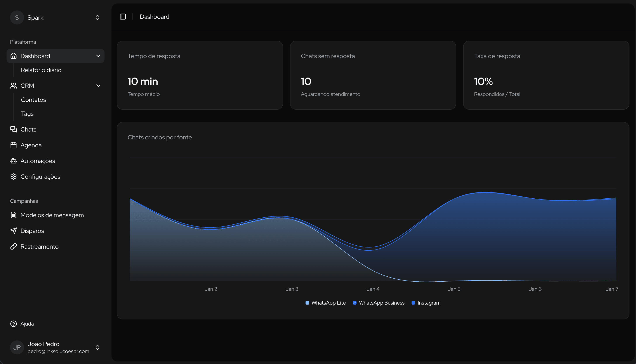
Task: Click the Agenda calendar icon
Action: click(x=14, y=145)
